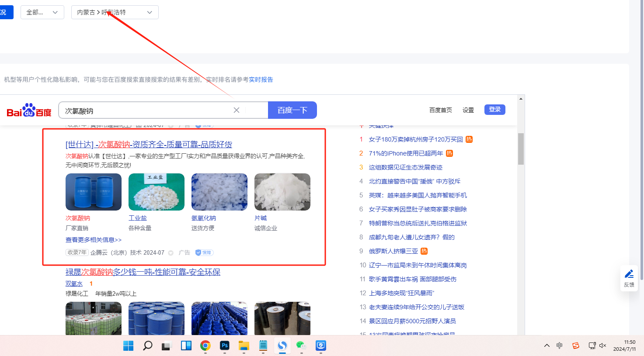Screen dimensions: 644x356
Task: Open File Explorer from the taskbar
Action: click(244, 346)
